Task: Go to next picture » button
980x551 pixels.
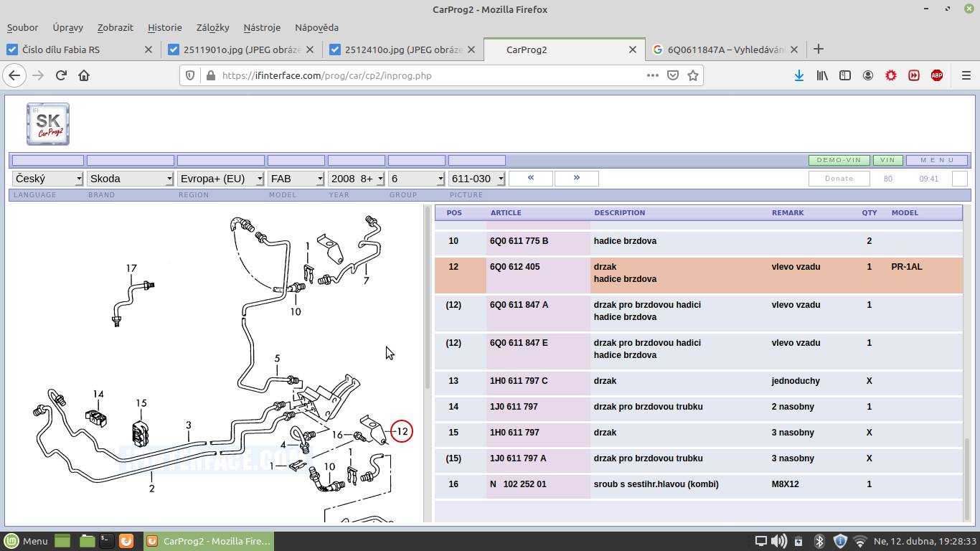Action: (x=577, y=178)
